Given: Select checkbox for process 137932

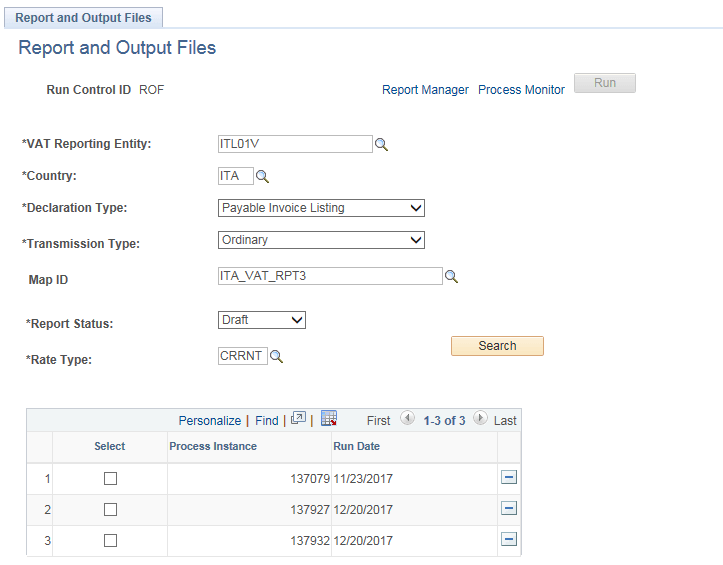Looking at the screenshot, I should click(x=110, y=541).
